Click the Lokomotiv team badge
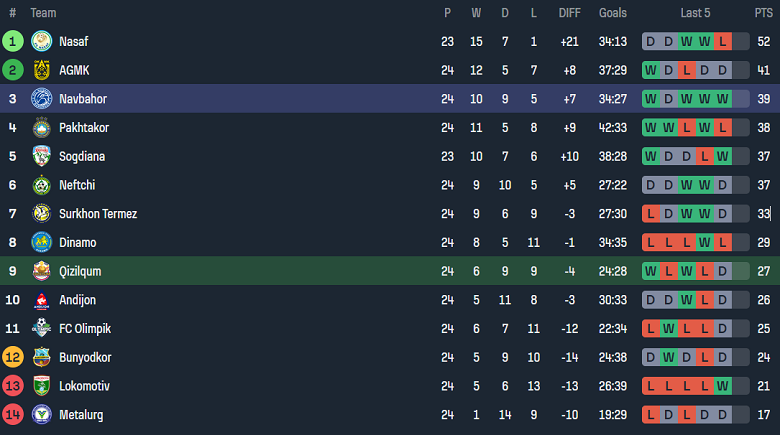The height and width of the screenshot is (435, 780). click(41, 386)
